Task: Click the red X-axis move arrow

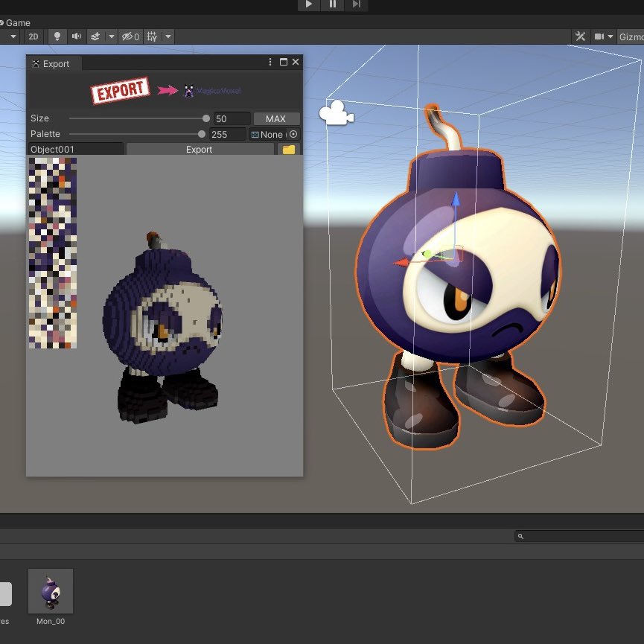Action: tap(403, 262)
